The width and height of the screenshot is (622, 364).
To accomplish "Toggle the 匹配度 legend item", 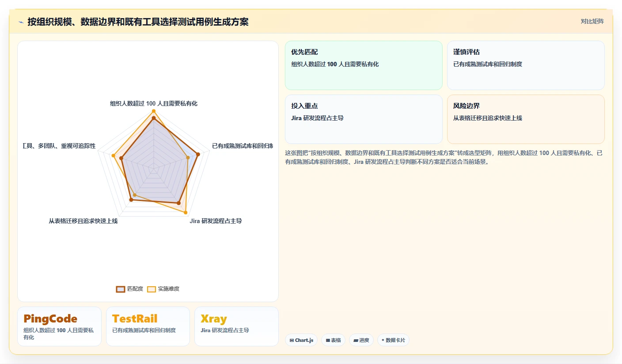I will 129,289.
